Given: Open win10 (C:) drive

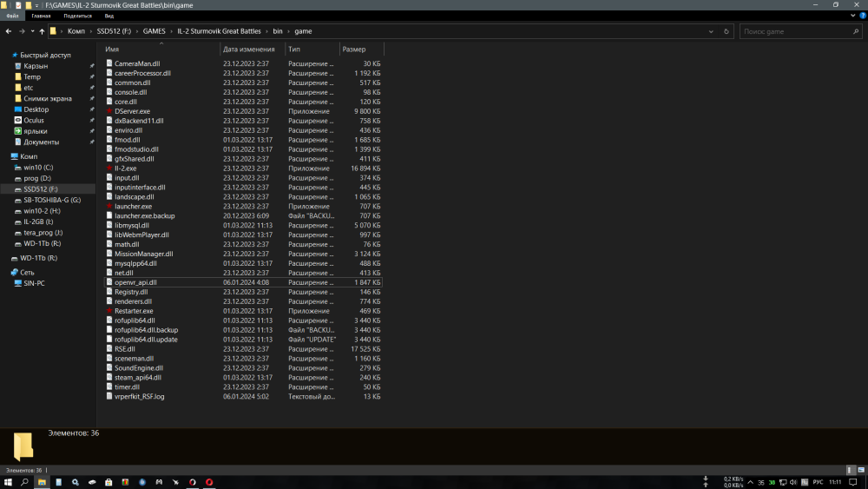Looking at the screenshot, I should (38, 168).
